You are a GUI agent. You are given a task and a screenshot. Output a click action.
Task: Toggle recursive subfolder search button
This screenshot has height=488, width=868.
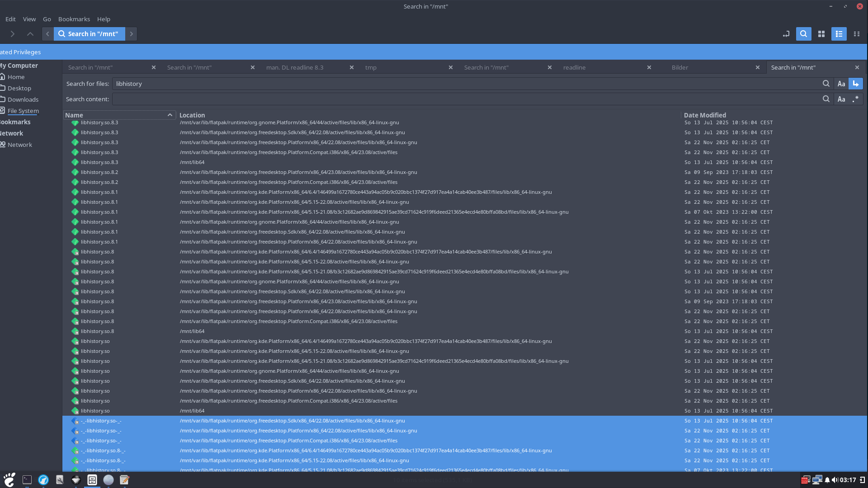tap(856, 84)
